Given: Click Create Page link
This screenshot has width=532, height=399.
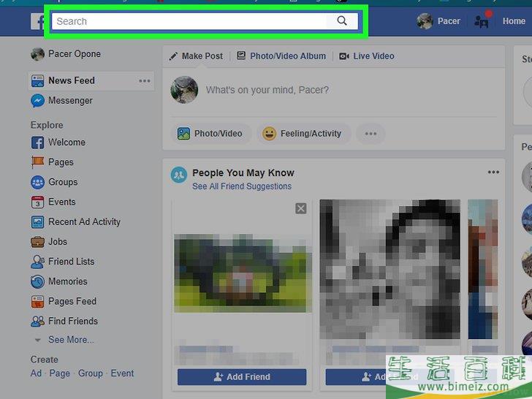Looking at the screenshot, I should click(60, 373).
